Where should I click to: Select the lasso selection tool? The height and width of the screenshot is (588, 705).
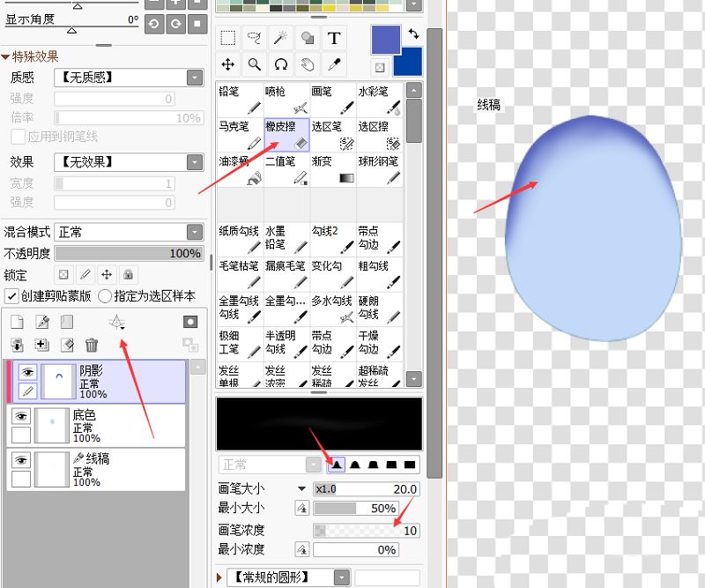254,38
